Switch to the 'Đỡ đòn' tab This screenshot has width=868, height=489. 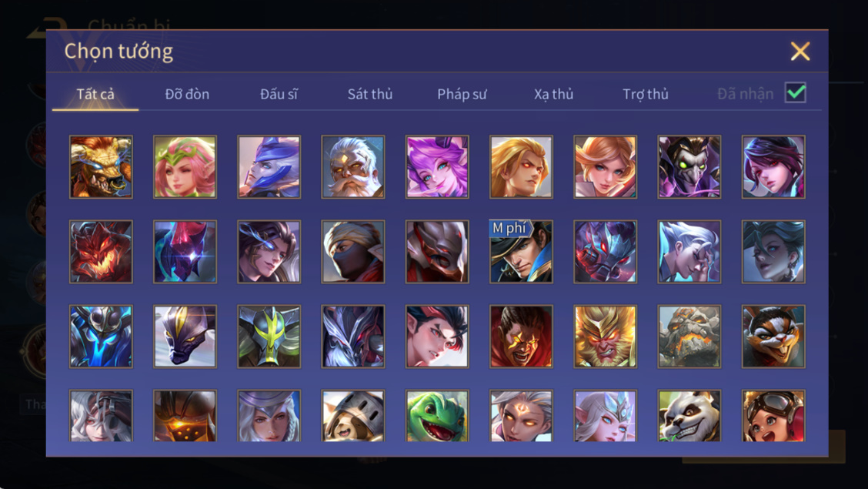click(x=187, y=94)
